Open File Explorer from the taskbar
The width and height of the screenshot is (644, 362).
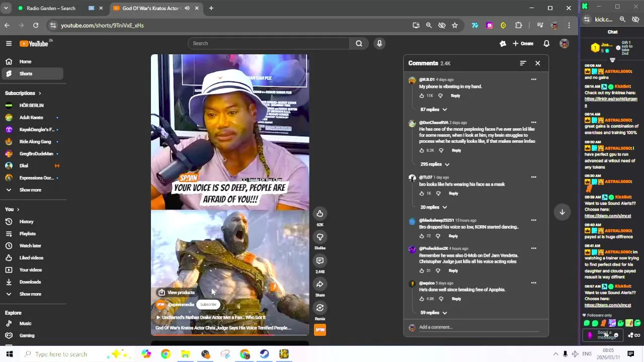[x=185, y=354]
